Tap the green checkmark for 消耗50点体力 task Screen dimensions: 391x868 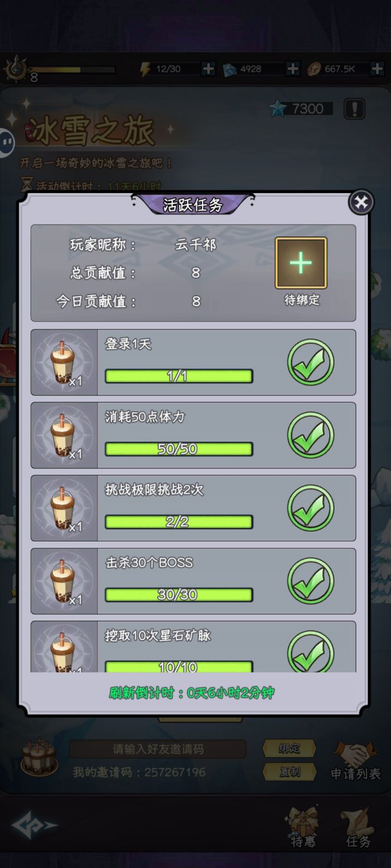pyautogui.click(x=311, y=435)
